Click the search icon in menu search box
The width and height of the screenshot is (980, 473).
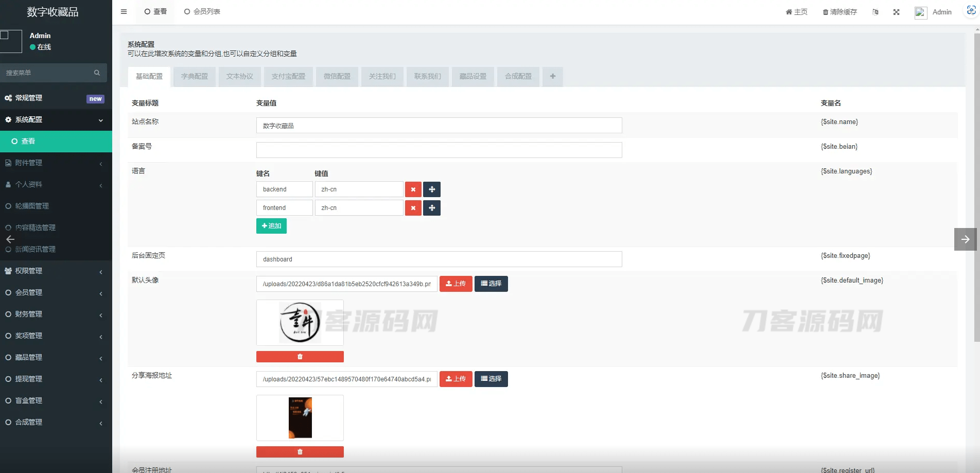click(x=97, y=73)
